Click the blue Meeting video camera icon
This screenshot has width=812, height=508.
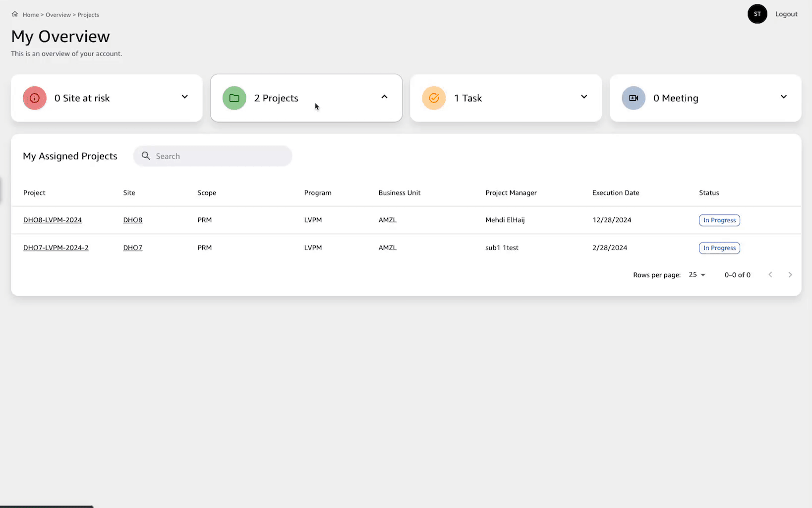pos(634,98)
